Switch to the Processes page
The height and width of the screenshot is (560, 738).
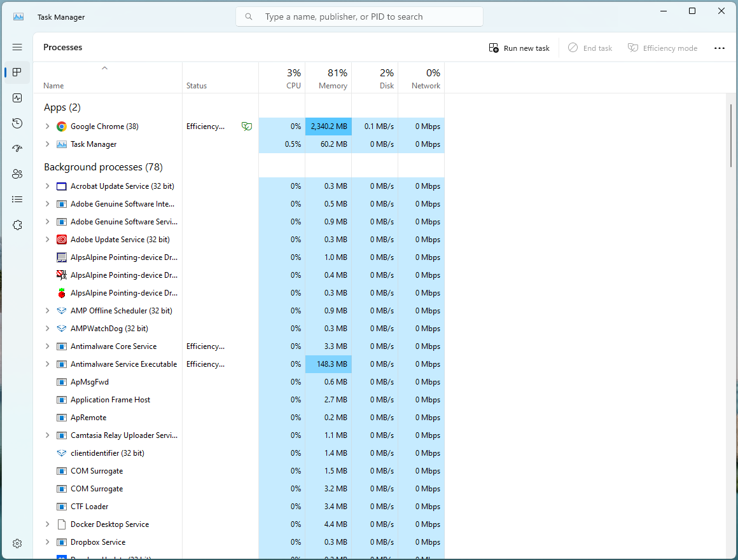(x=17, y=72)
